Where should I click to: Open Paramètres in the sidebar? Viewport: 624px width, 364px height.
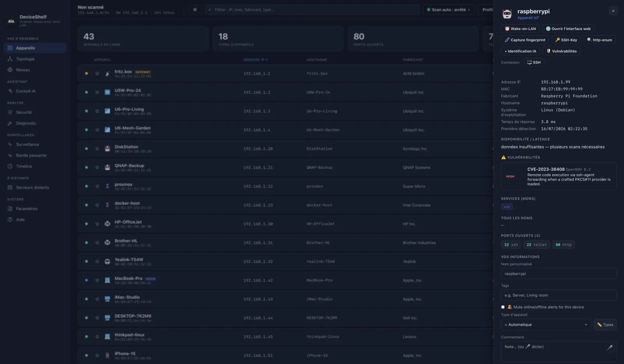point(35,209)
